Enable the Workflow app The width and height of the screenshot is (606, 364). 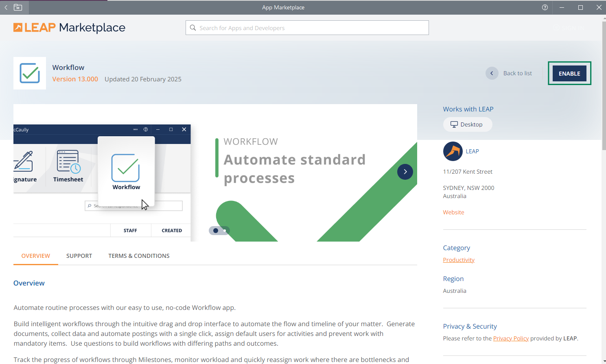(569, 74)
